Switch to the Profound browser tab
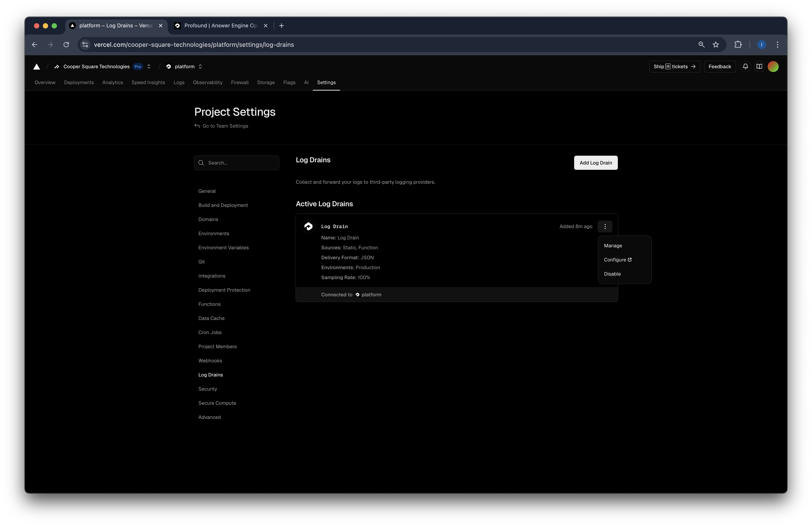The height and width of the screenshot is (526, 812). (x=220, y=26)
